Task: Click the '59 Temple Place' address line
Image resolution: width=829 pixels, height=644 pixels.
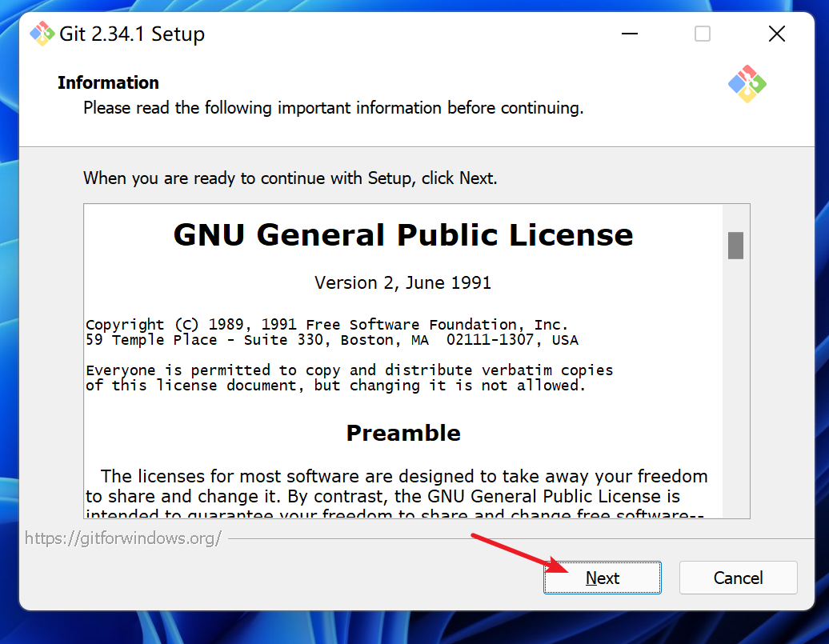Action: (x=332, y=340)
